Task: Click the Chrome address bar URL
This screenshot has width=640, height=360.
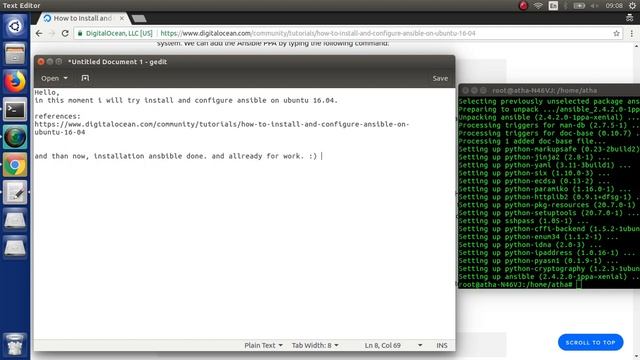Action: click(318, 33)
